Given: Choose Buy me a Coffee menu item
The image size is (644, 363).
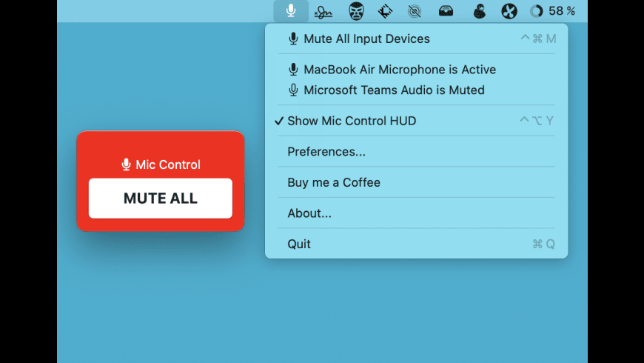Looking at the screenshot, I should coord(417,182).
